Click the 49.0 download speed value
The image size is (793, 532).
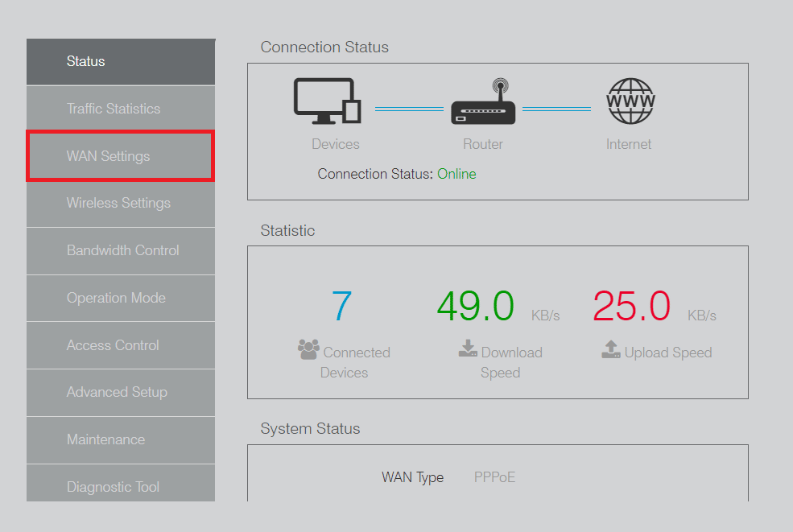[475, 307]
